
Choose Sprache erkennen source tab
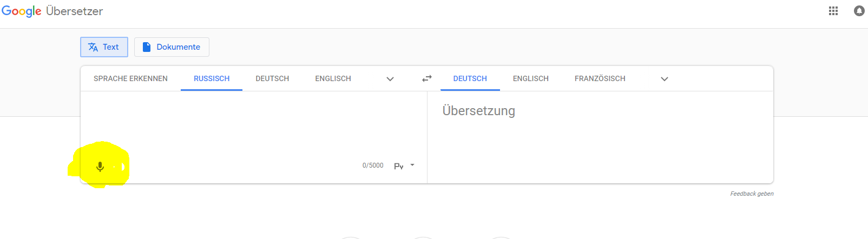(130, 78)
